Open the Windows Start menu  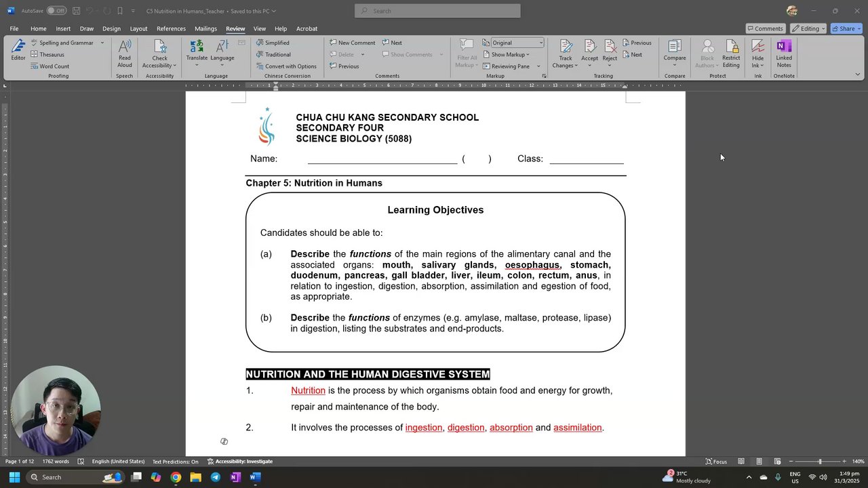coord(14,477)
